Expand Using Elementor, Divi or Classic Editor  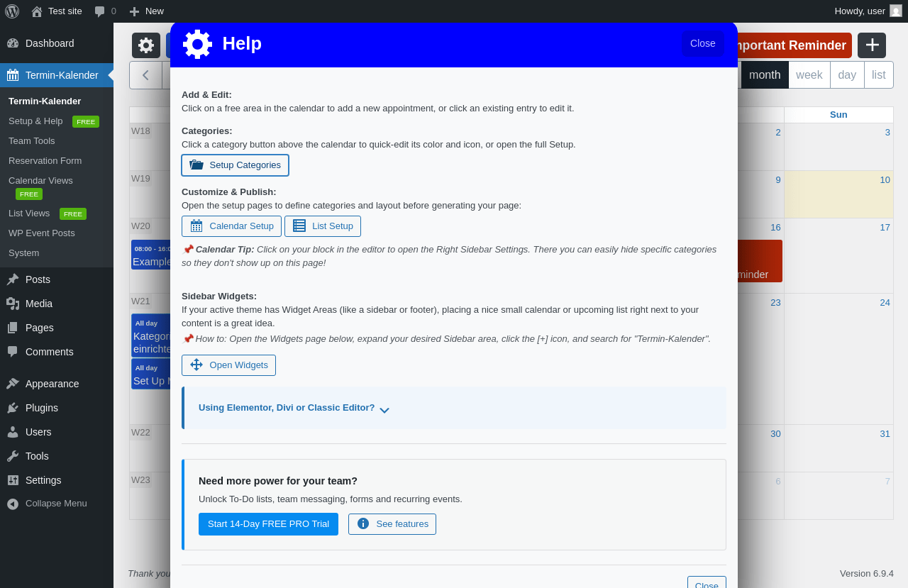pos(294,408)
